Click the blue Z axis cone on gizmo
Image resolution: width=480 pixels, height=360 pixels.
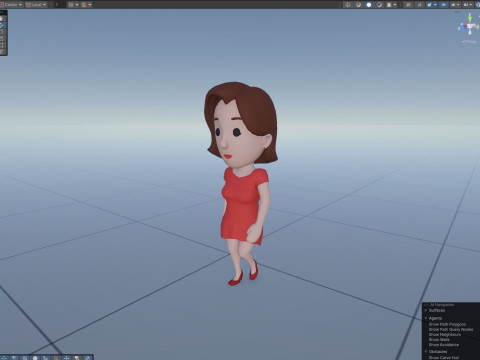(x=463, y=27)
